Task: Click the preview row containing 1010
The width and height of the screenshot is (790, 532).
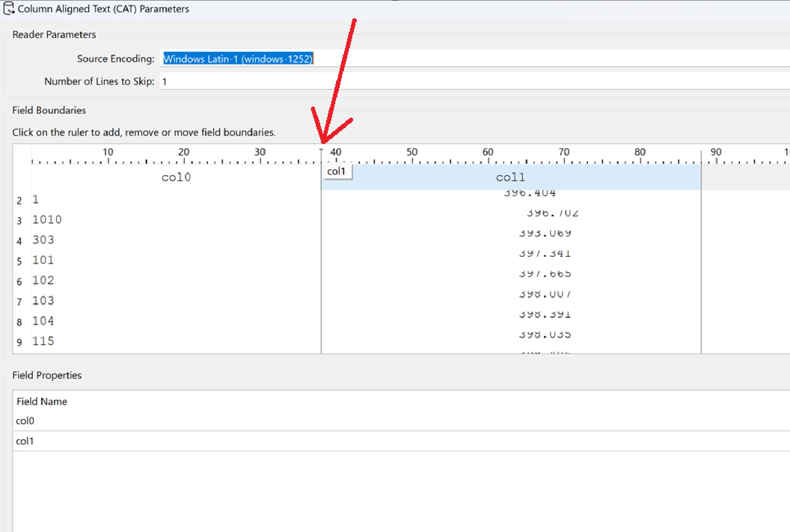Action: (x=47, y=220)
